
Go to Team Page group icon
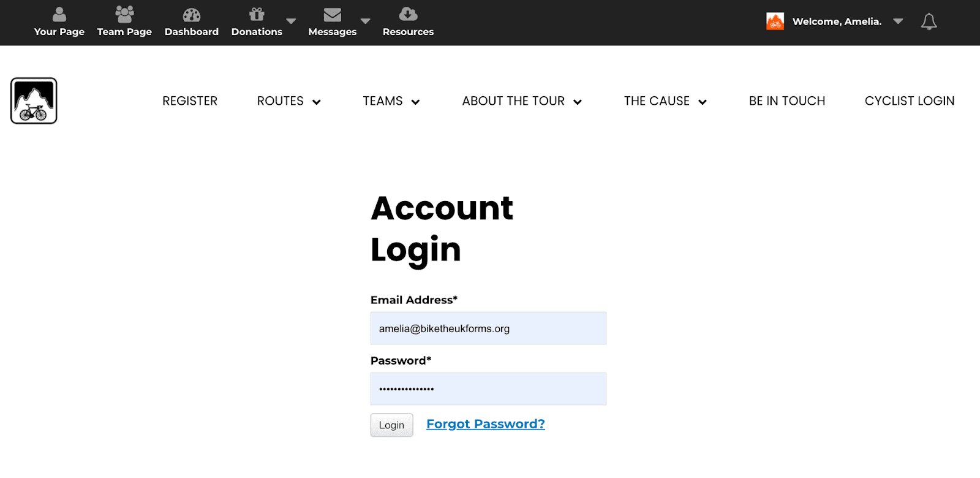point(124,14)
